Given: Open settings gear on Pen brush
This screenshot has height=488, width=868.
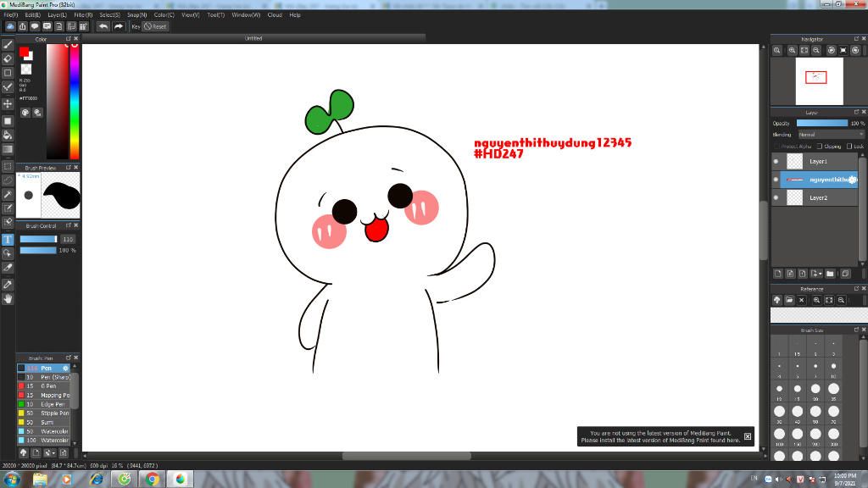Looking at the screenshot, I should coord(65,369).
